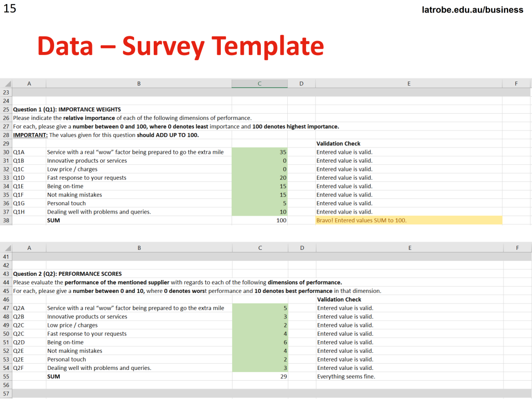
Task: Click the Question 1 IMPORTANCE WEIGHTS heading cell
Action: [67, 109]
